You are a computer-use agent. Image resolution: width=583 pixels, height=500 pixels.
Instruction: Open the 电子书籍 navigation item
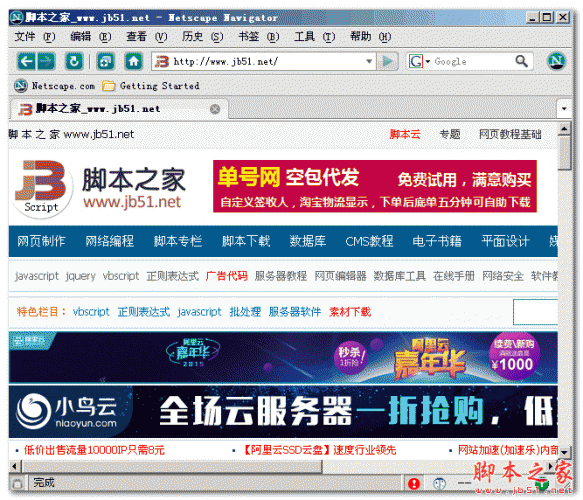pos(437,241)
